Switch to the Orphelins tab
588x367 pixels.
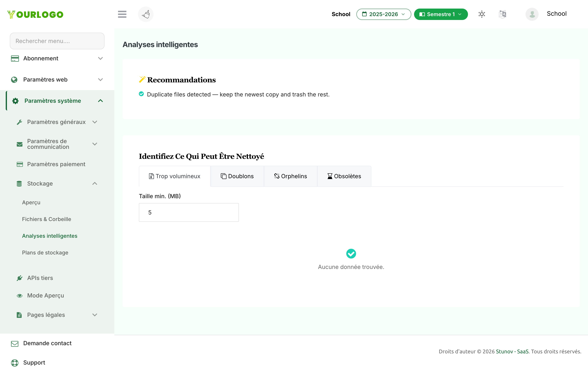(x=291, y=176)
